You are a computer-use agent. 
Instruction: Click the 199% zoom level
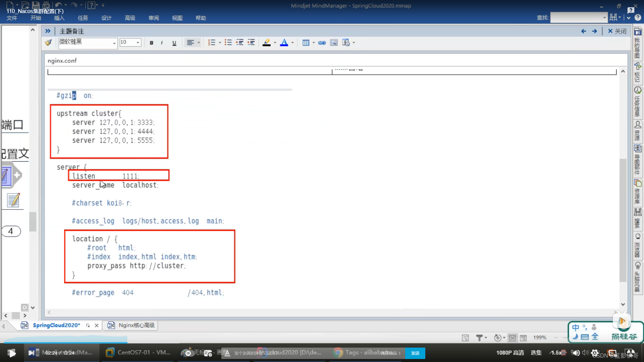pos(540,338)
